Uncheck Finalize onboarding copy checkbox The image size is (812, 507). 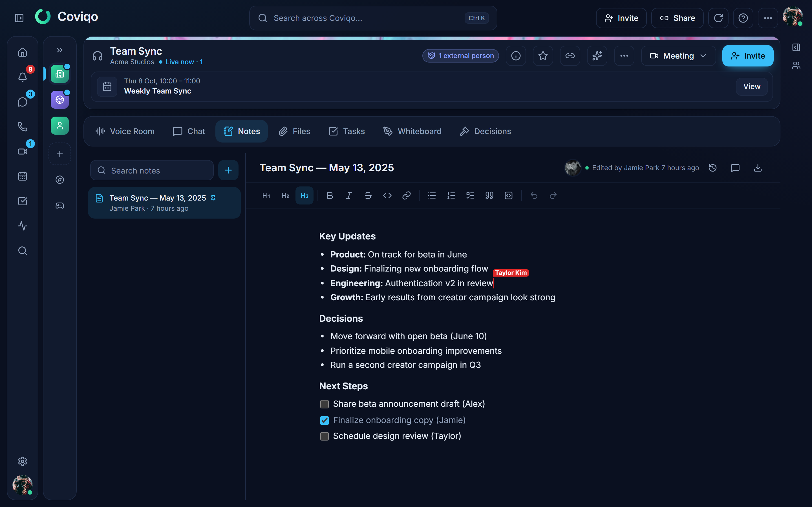click(x=325, y=420)
